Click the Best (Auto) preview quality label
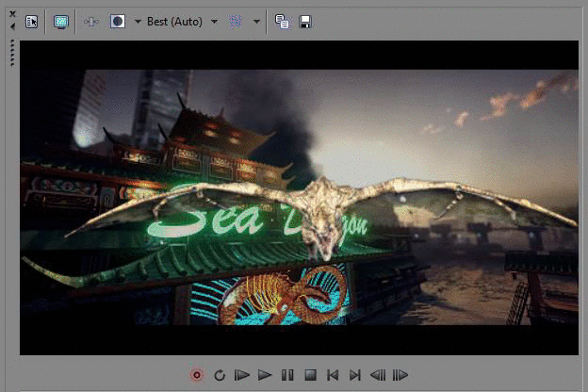 click(x=174, y=22)
